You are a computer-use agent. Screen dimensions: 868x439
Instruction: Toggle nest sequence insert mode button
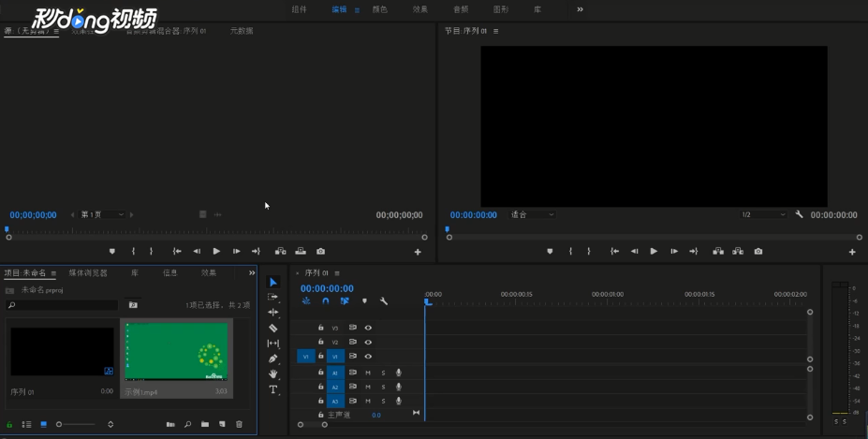point(306,301)
